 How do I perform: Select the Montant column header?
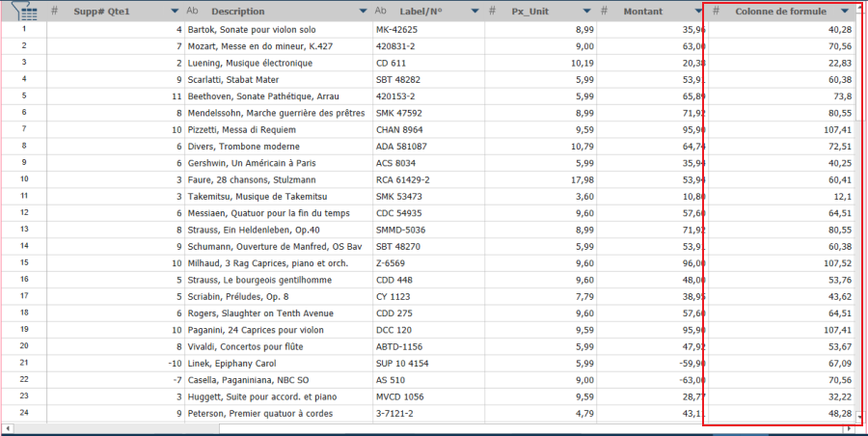pos(642,12)
